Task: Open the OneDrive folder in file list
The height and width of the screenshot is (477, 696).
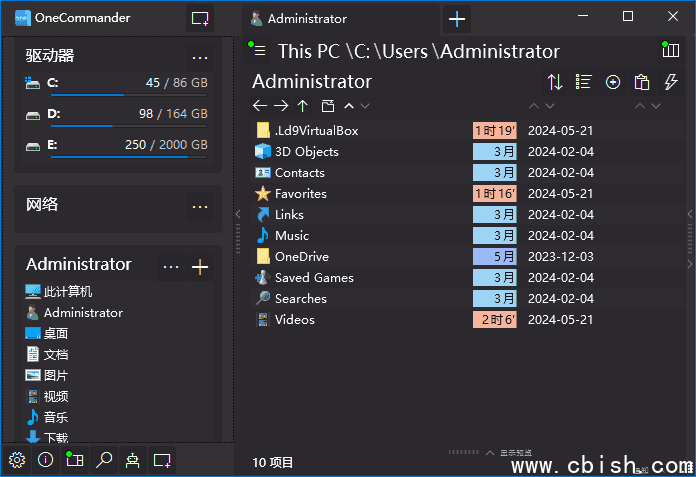Action: point(301,256)
